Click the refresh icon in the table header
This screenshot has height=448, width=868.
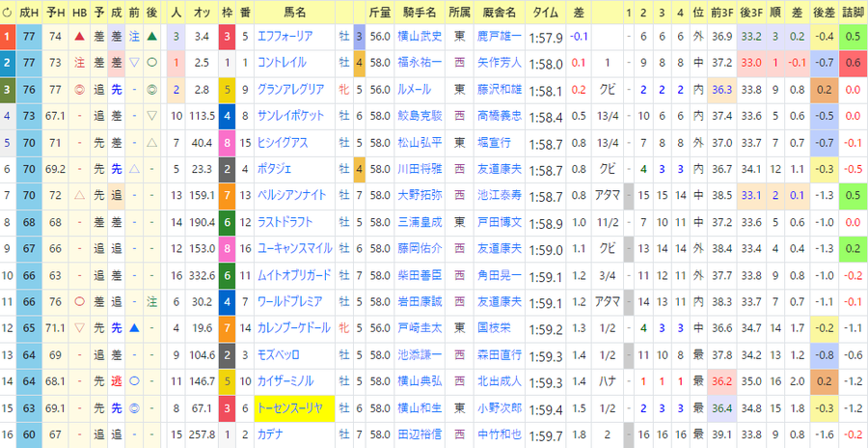tap(7, 13)
